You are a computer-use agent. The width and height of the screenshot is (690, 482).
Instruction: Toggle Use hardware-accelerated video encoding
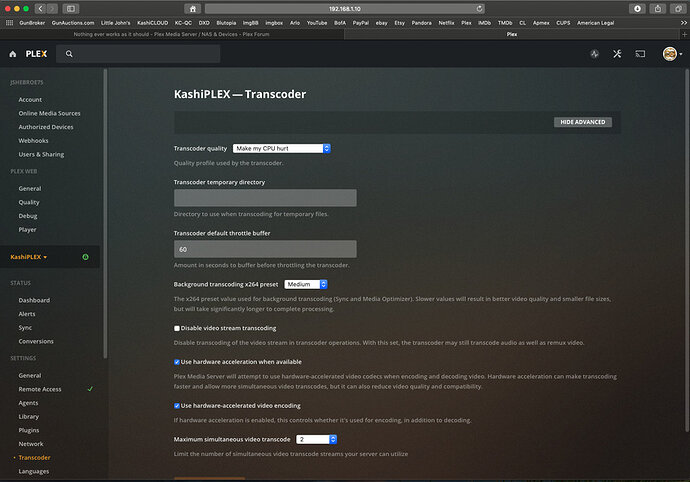[177, 406]
